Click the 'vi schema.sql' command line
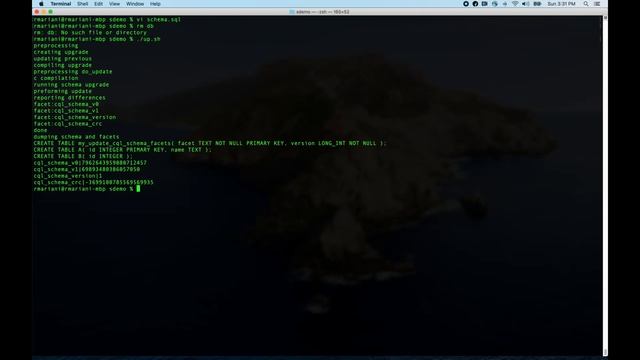640x360 pixels. [x=107, y=19]
